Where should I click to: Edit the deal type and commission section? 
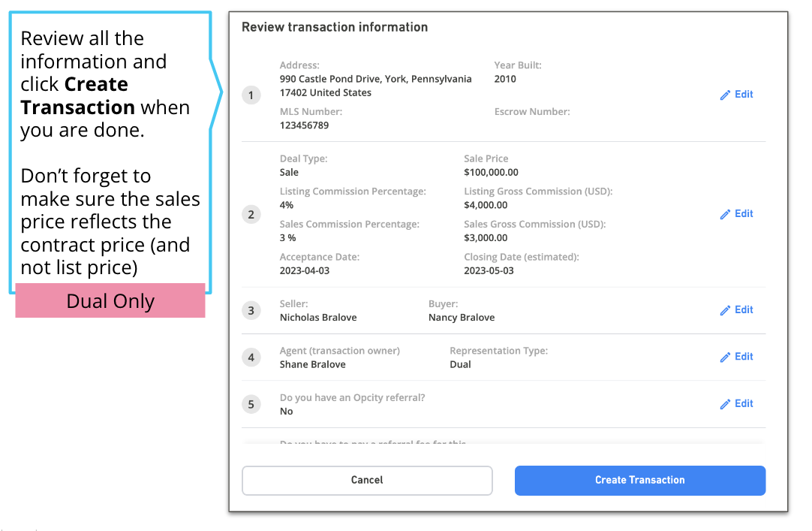tap(736, 214)
